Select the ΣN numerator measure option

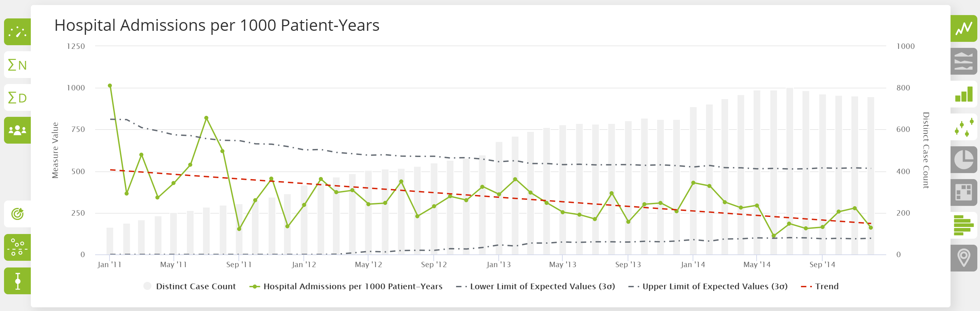tap(17, 65)
